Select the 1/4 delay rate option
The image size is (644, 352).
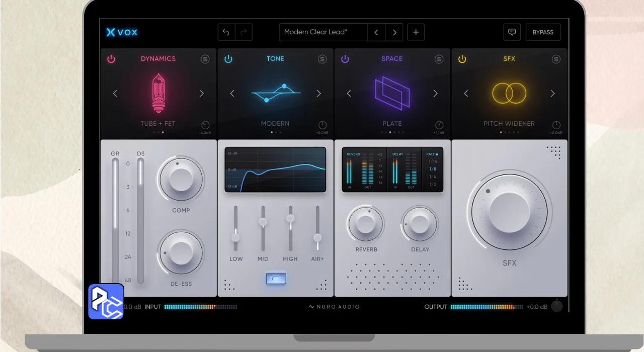point(432,177)
